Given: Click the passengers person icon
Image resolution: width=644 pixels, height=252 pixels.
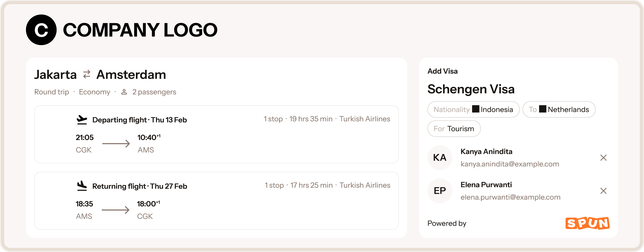Looking at the screenshot, I should (124, 92).
